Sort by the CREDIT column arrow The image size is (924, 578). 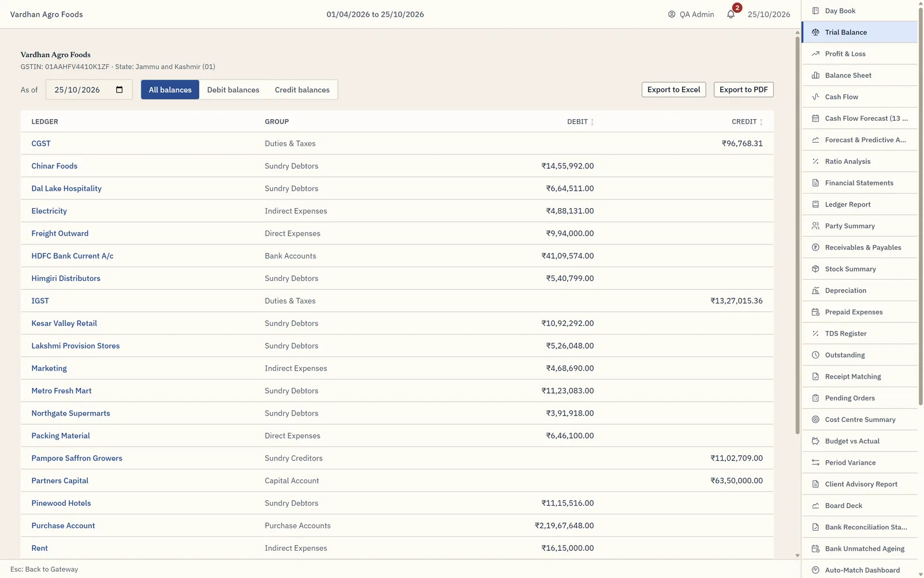tap(761, 122)
